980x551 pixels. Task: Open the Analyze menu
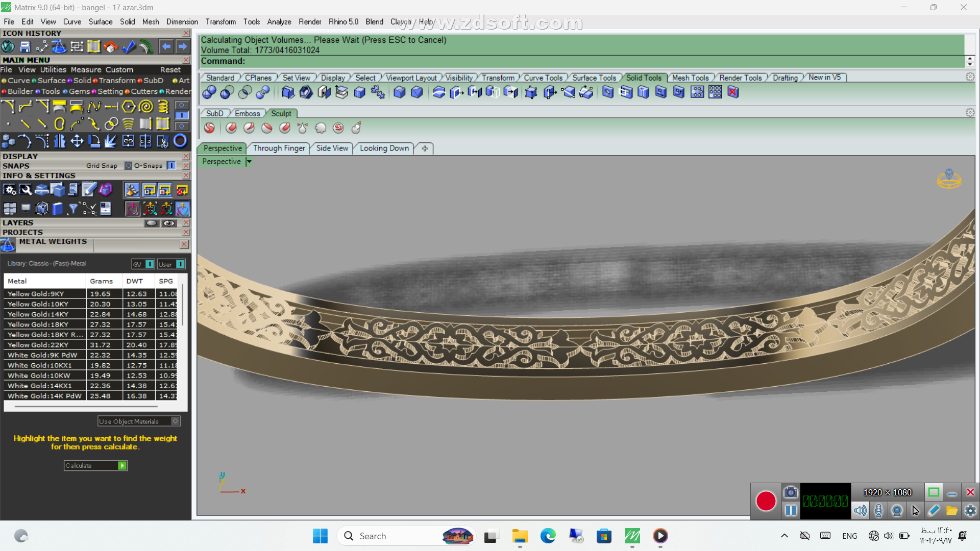click(279, 21)
